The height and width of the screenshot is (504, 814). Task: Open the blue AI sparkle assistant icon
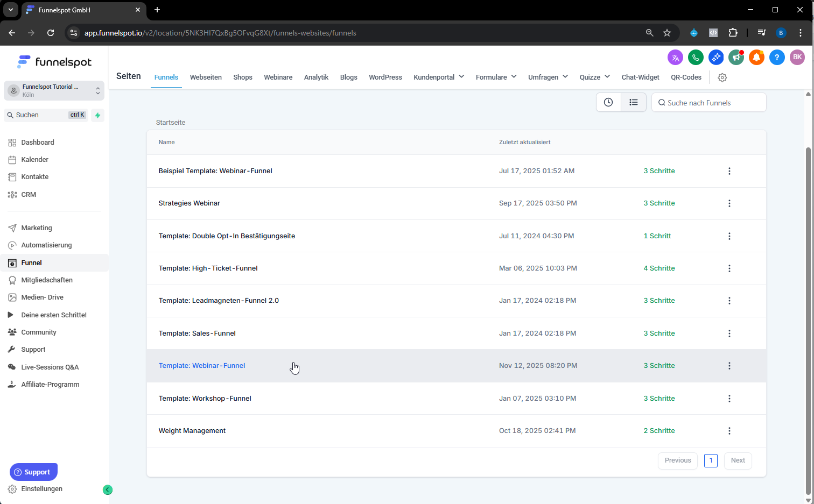pos(715,57)
